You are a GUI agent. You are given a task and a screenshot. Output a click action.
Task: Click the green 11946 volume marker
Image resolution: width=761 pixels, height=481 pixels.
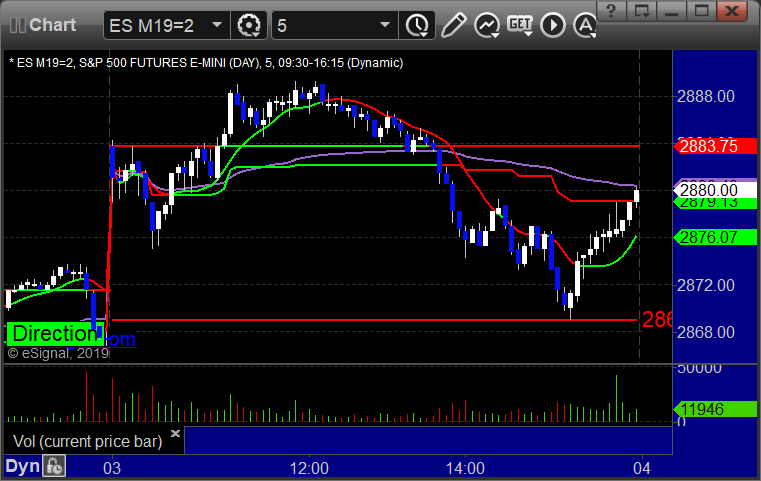tap(715, 409)
